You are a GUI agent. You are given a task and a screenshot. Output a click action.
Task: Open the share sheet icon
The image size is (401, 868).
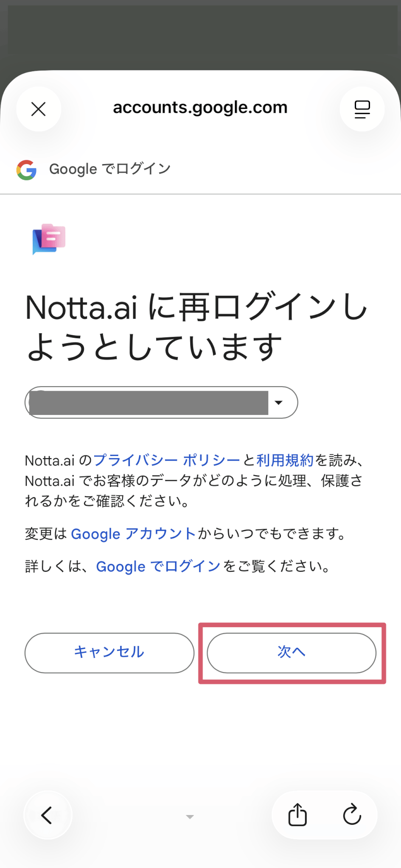pos(297,815)
